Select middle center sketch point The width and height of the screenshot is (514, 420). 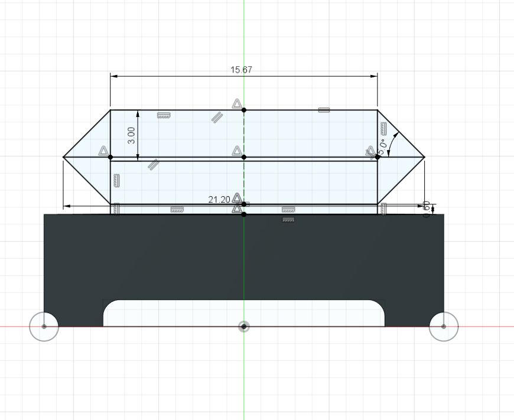[x=244, y=157]
